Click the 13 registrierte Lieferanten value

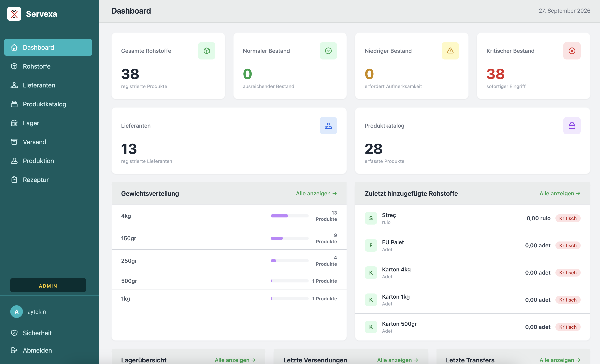tap(129, 149)
